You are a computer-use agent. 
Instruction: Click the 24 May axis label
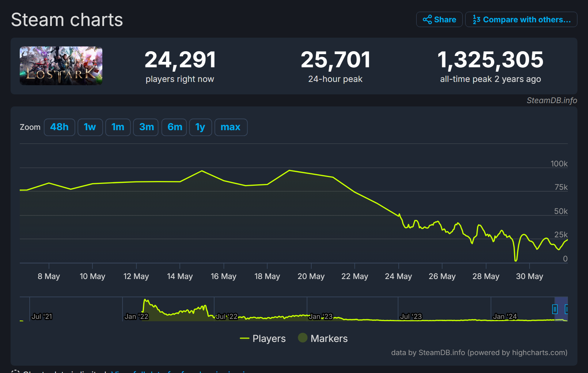398,276
